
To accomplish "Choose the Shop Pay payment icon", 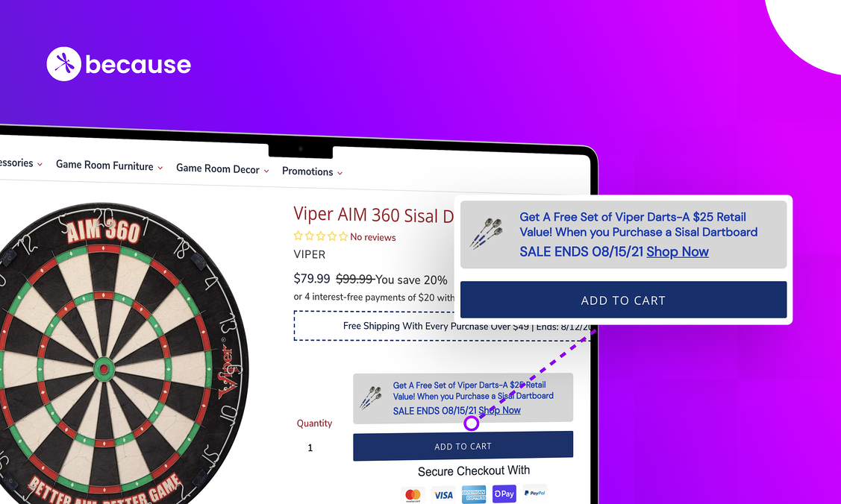I will (x=504, y=494).
